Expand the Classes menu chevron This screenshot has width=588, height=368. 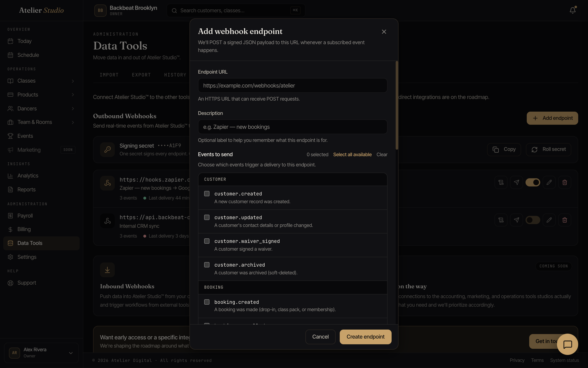[x=73, y=81]
